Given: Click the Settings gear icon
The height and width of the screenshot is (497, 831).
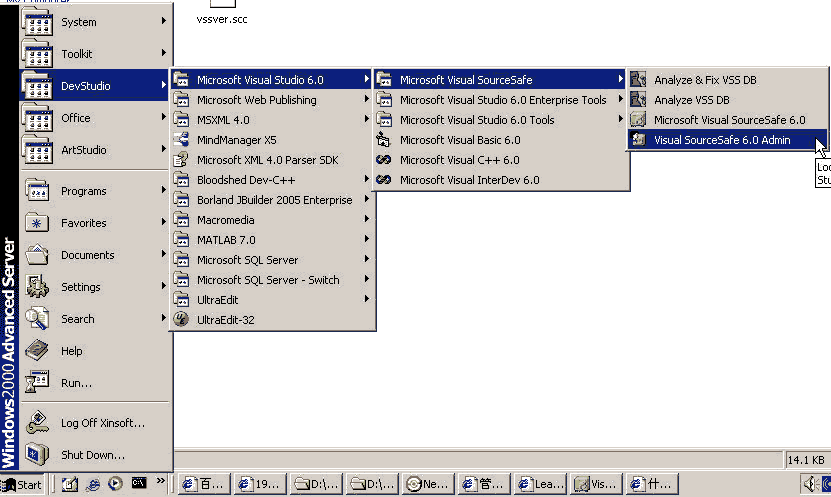Looking at the screenshot, I should click(x=37, y=287).
